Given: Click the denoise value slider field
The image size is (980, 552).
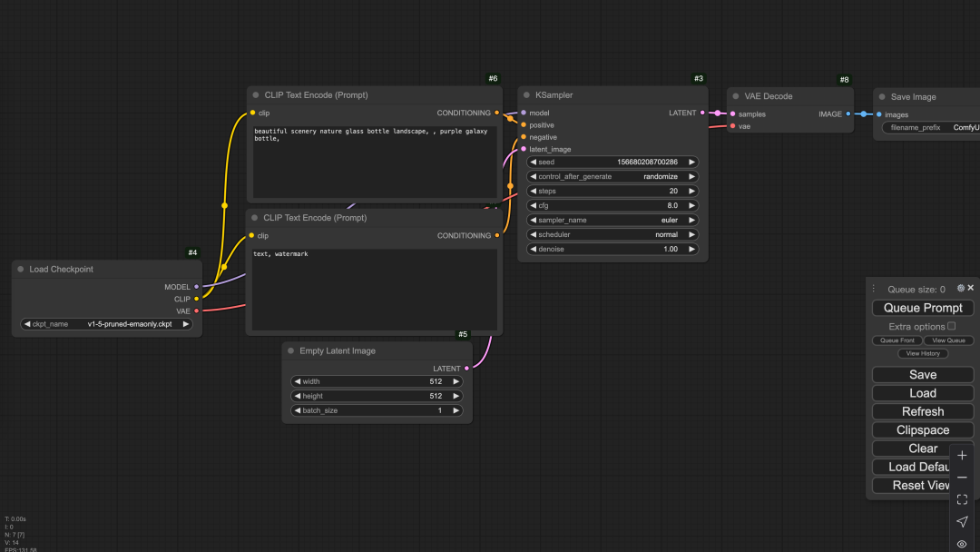Looking at the screenshot, I should tap(612, 249).
